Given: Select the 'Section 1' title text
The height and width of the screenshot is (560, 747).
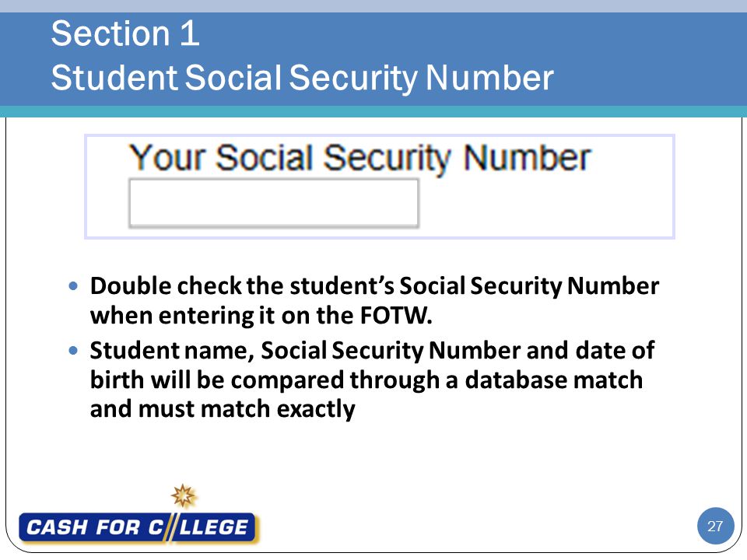Looking at the screenshot, I should [125, 33].
